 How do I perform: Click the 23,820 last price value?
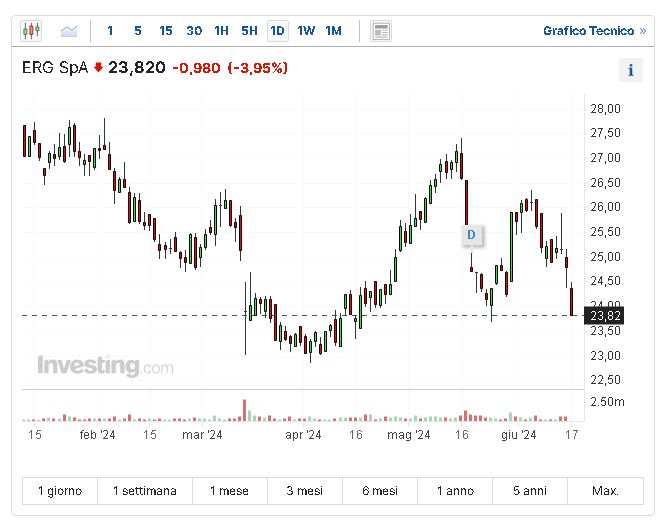tap(137, 67)
